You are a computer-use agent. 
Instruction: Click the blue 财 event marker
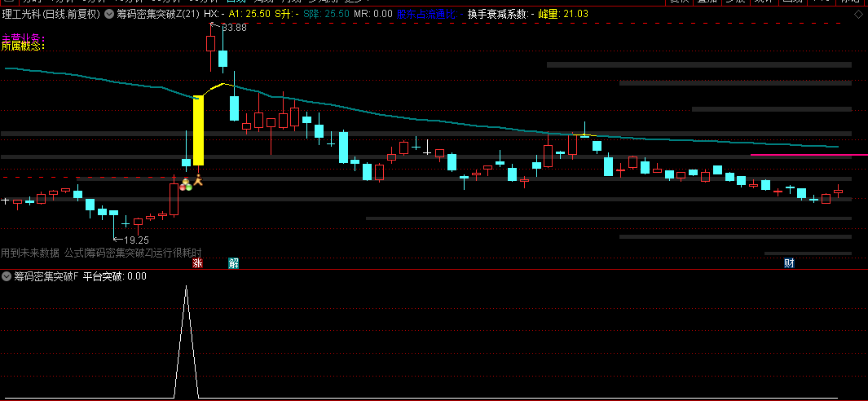(x=789, y=263)
